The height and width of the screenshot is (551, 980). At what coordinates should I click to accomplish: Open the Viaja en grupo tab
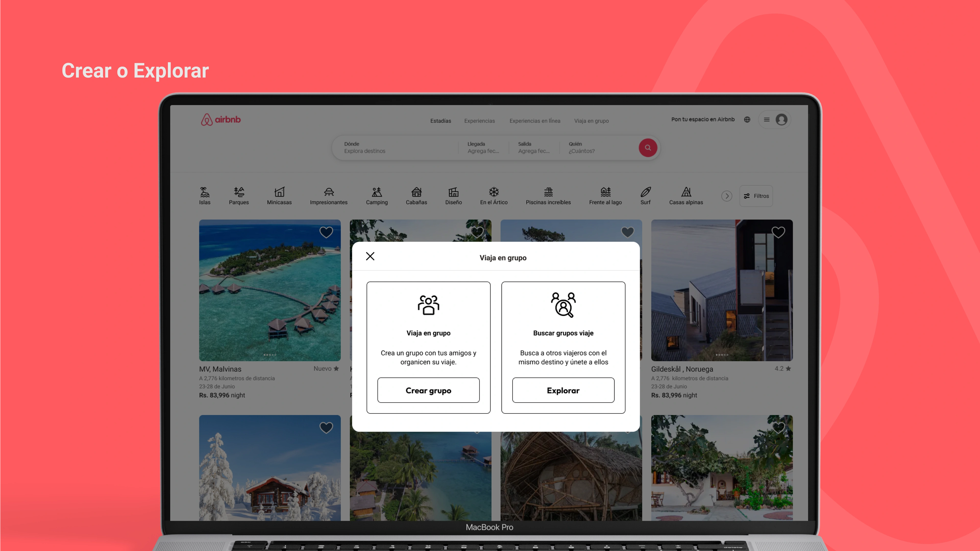[591, 121]
